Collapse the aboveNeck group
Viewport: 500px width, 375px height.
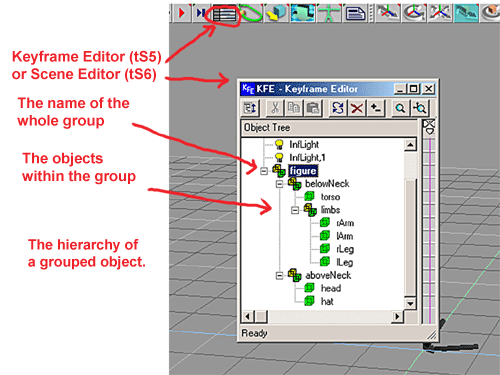pyautogui.click(x=280, y=276)
